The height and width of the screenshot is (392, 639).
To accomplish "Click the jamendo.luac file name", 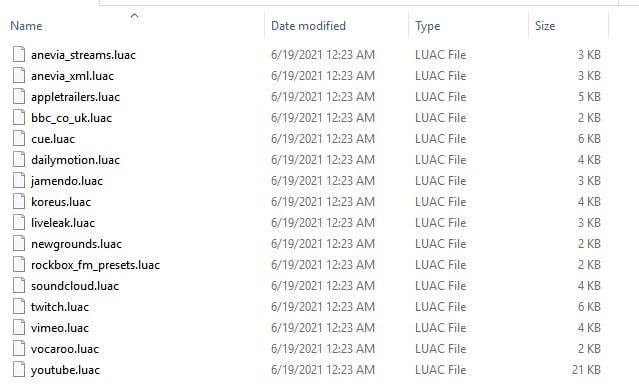I will click(x=67, y=181).
